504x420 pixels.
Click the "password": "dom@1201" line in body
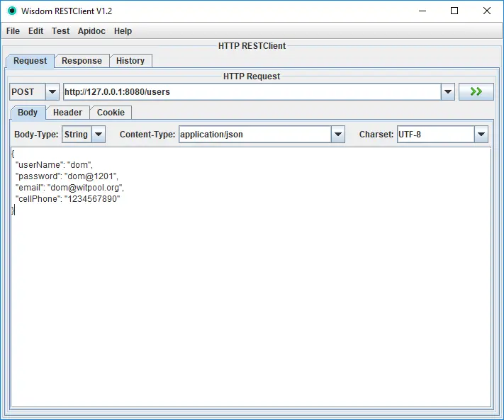click(x=67, y=176)
